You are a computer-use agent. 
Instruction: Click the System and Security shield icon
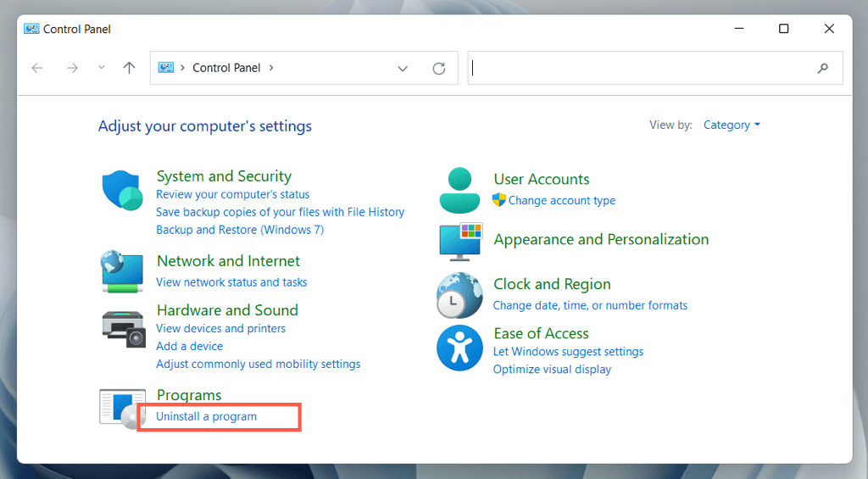[122, 190]
